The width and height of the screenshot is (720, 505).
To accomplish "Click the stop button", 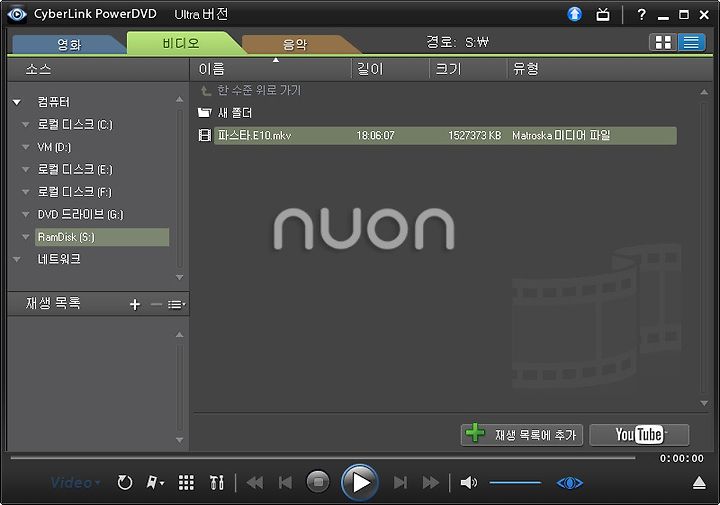I will pyautogui.click(x=318, y=482).
